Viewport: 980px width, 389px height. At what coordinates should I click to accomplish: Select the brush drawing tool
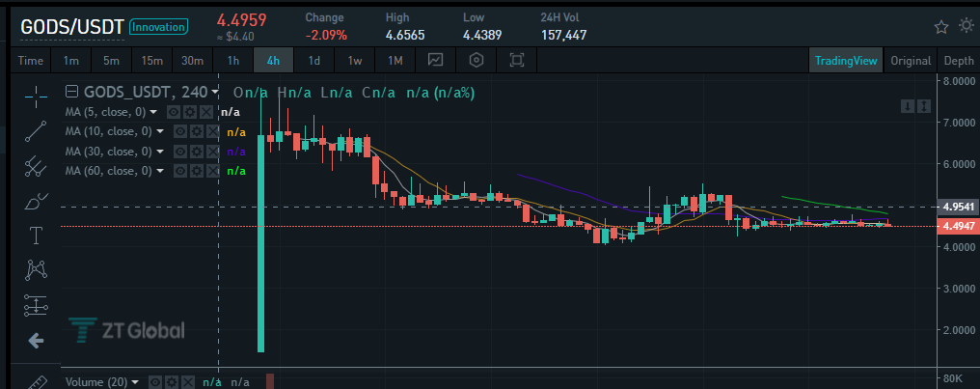click(37, 202)
